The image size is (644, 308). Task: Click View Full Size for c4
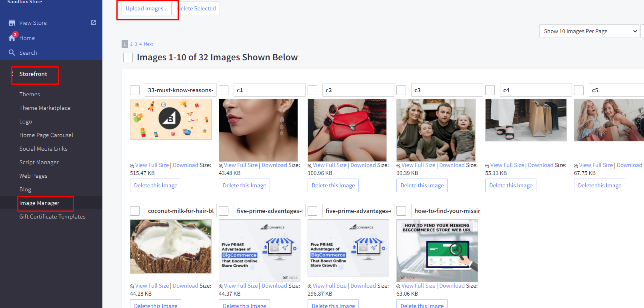[x=507, y=165]
